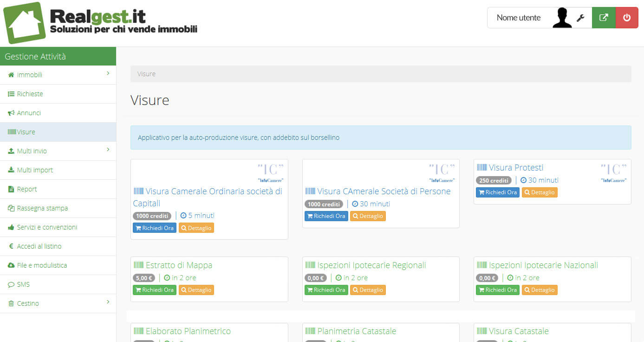Viewport: 644px width, 342px height.
Task: Click the Realgest.it house logo
Action: click(x=25, y=23)
